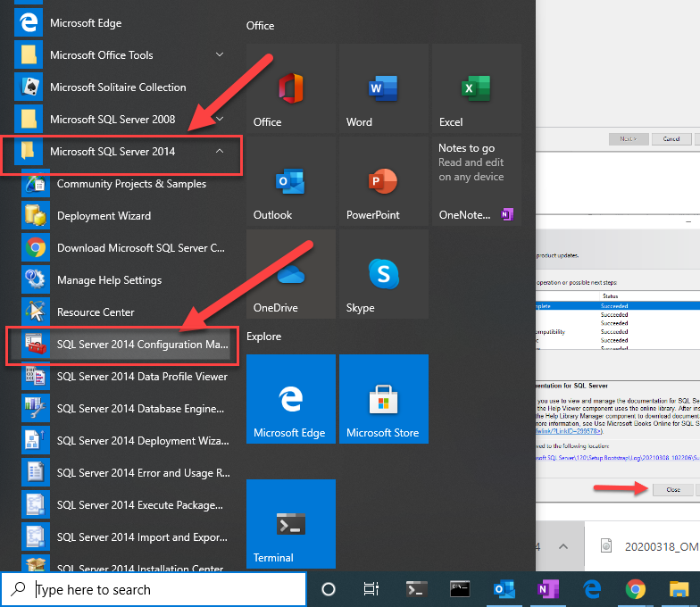Launch SQL Server 2014 Configuration Manager
The height and width of the screenshot is (607, 700).
coord(125,345)
